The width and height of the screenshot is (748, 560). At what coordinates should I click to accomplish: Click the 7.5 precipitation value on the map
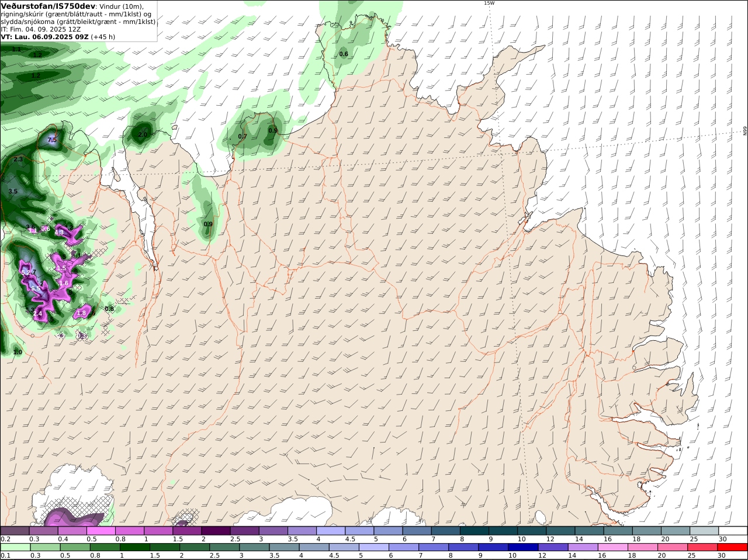point(52,140)
